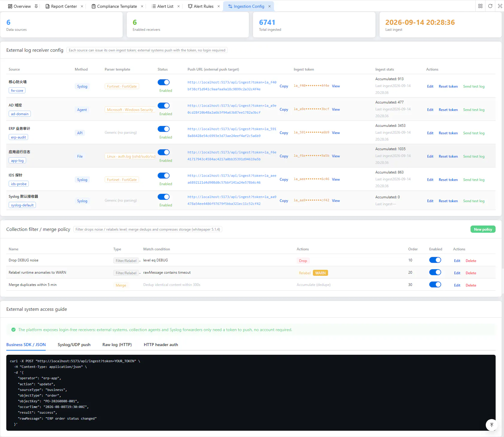Open the HTTP header auth tab
Screen dimensions: 504x437
(x=161, y=345)
